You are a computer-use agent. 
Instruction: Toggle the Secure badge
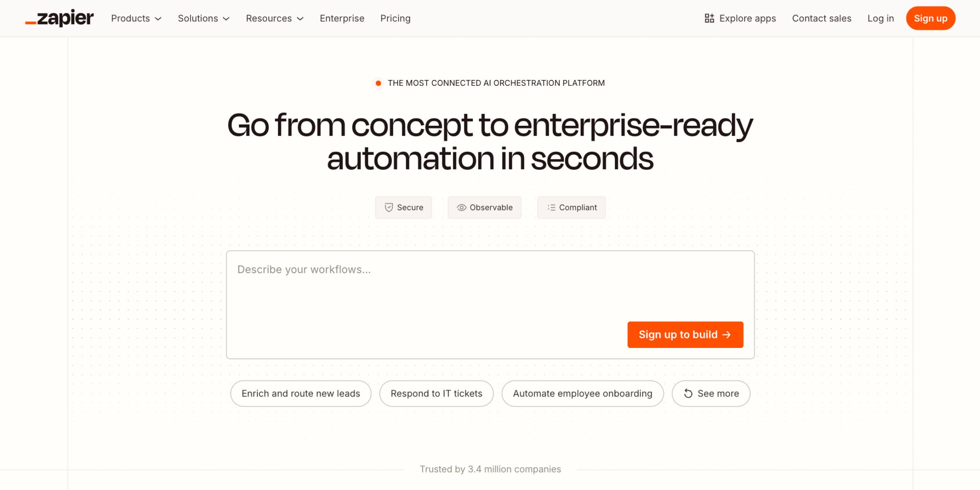pyautogui.click(x=403, y=207)
